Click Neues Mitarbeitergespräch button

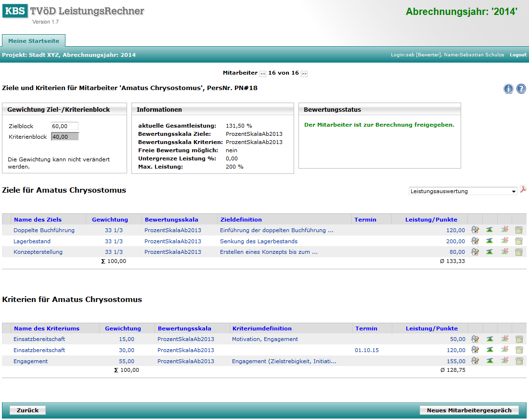(469, 410)
